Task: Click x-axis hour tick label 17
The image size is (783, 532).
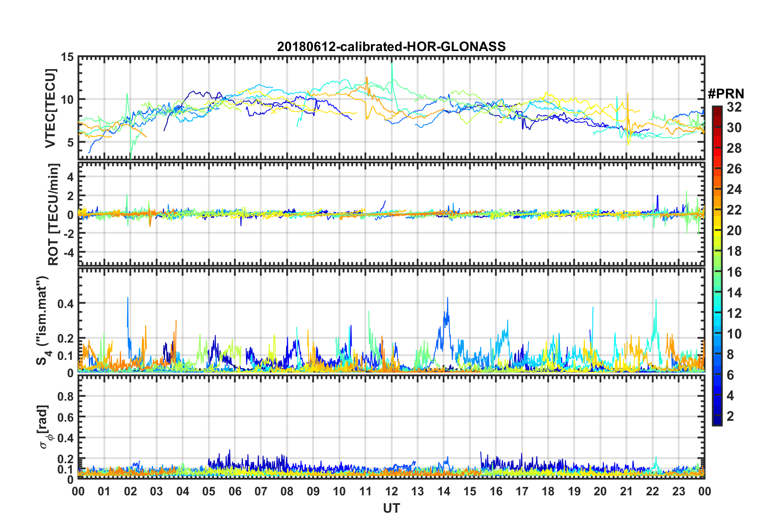Action: point(522,491)
